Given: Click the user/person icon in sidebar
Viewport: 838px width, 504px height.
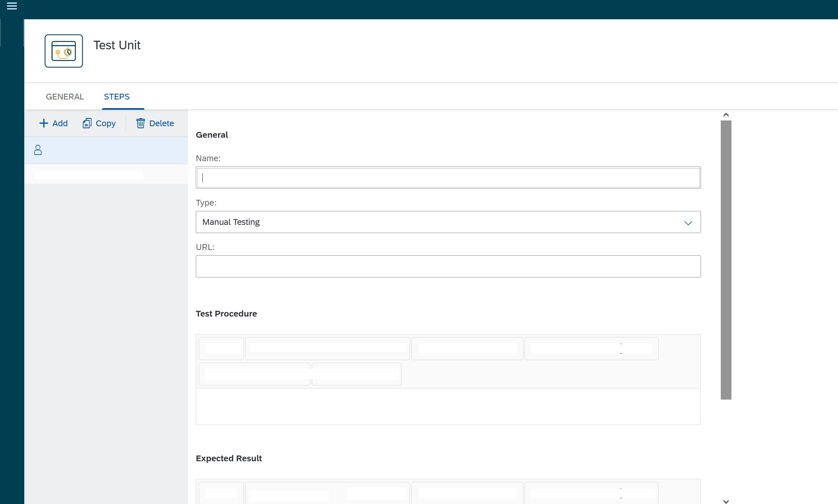Looking at the screenshot, I should coord(38,150).
